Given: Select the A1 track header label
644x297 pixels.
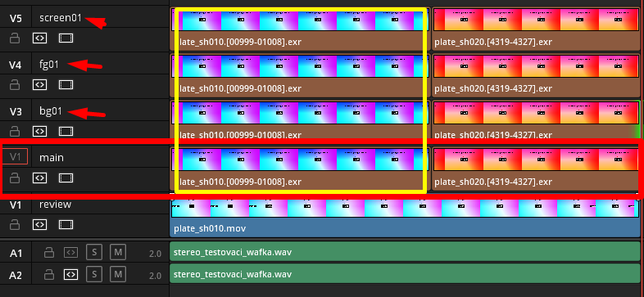Looking at the screenshot, I should (x=16, y=254).
